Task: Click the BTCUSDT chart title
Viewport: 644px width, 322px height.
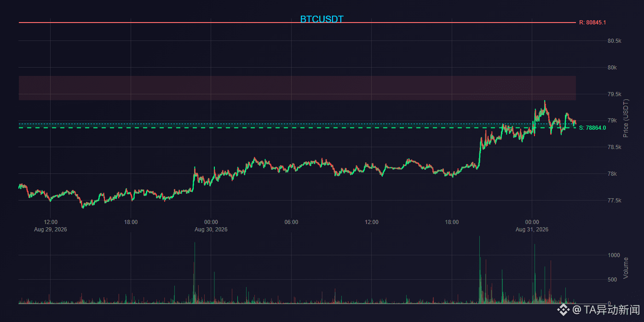Action: 322,19
